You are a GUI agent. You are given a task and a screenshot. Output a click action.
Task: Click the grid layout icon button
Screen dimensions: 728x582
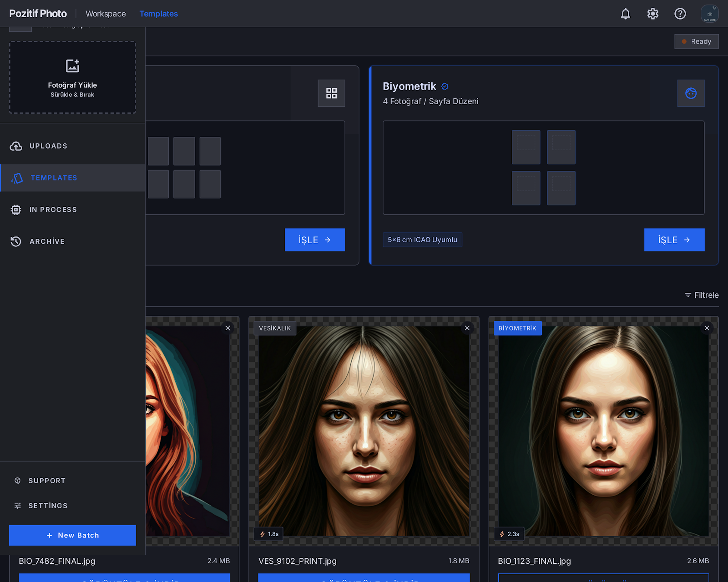coord(332,93)
